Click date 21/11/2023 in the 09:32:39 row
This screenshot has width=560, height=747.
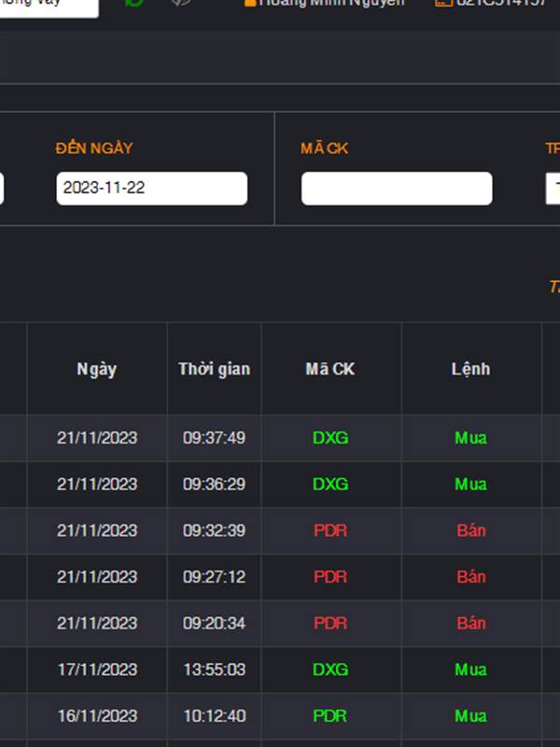(97, 530)
